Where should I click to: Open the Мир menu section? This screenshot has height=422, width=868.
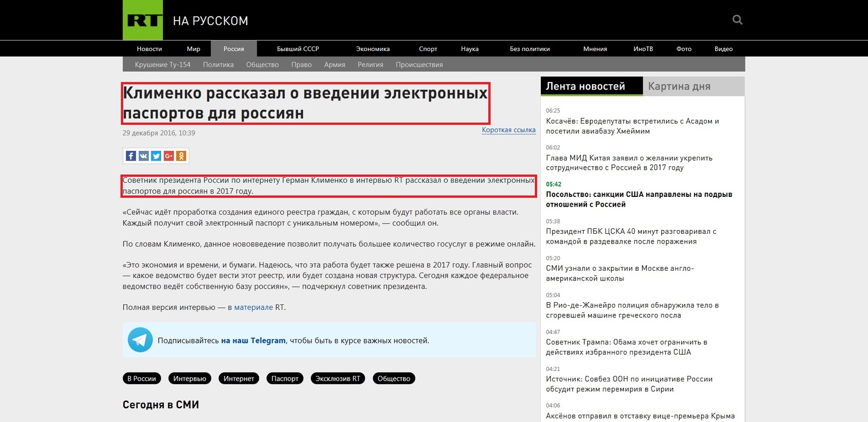point(194,49)
